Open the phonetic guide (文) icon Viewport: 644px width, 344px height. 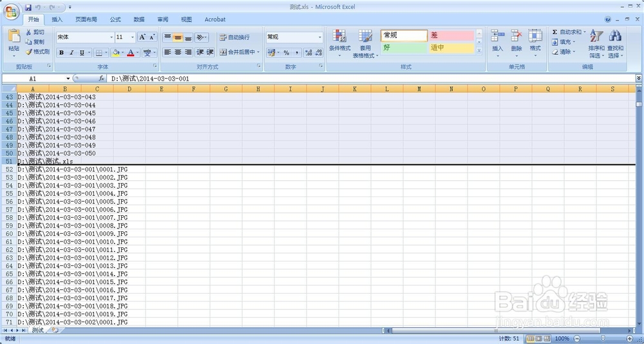coord(147,53)
